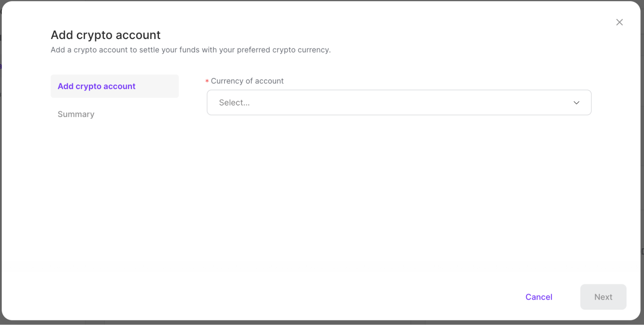The width and height of the screenshot is (644, 325).
Task: Show currency options via dropdown arrow
Action: pyautogui.click(x=576, y=103)
